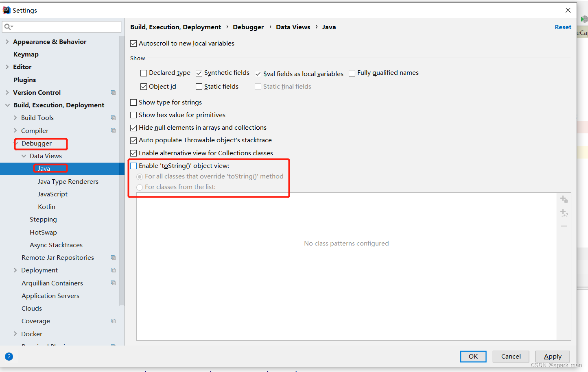The image size is (588, 372).
Task: Click the project-level icon beside Remote Jar Repositories
Action: coord(113,258)
